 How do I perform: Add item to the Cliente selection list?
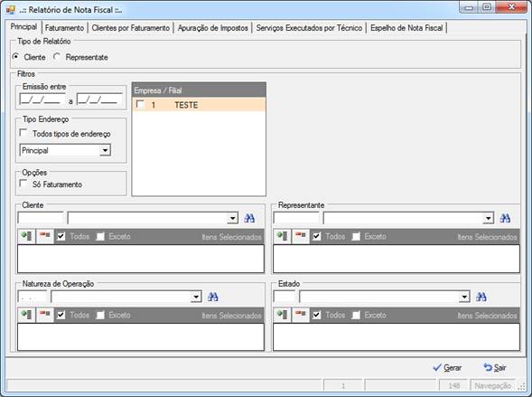[26, 236]
